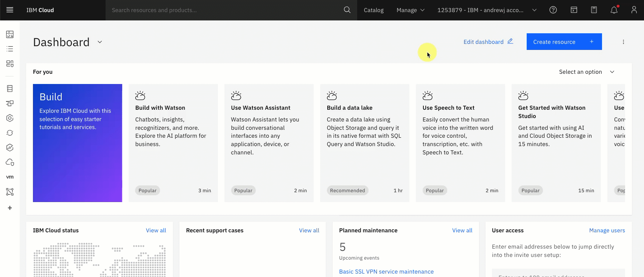Open the Kubernetes hexagon icon in sidebar

point(10,118)
